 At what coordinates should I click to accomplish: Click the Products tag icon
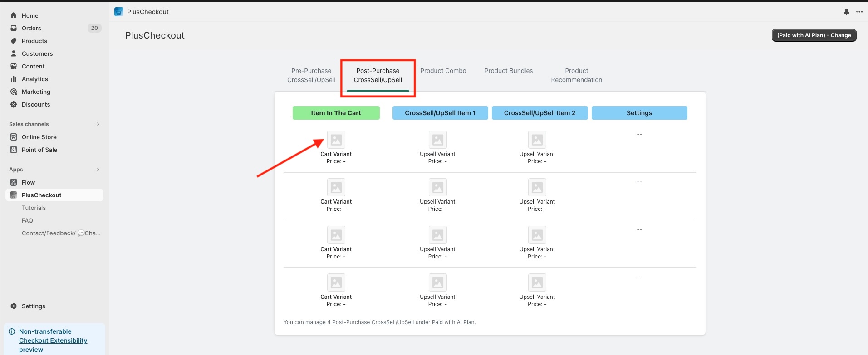14,41
